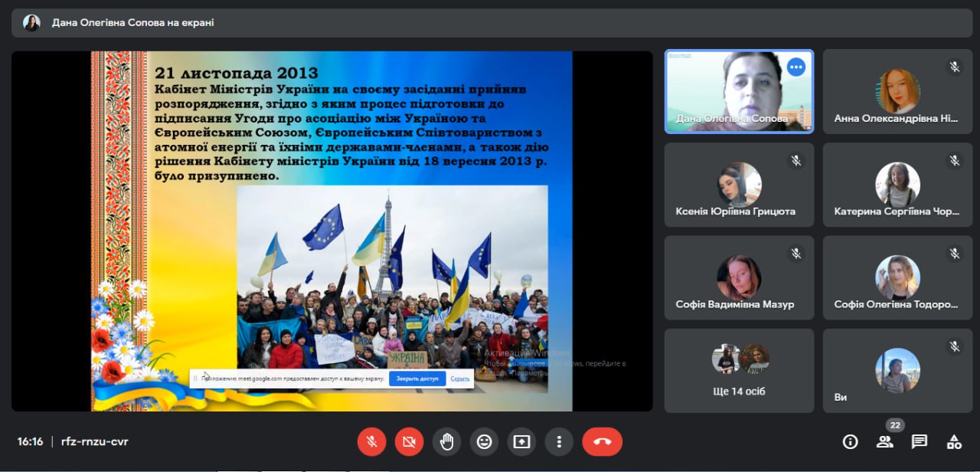The width and height of the screenshot is (980, 472).
Task: Open options on Дана Олегівна Сопова tile
Action: [796, 67]
